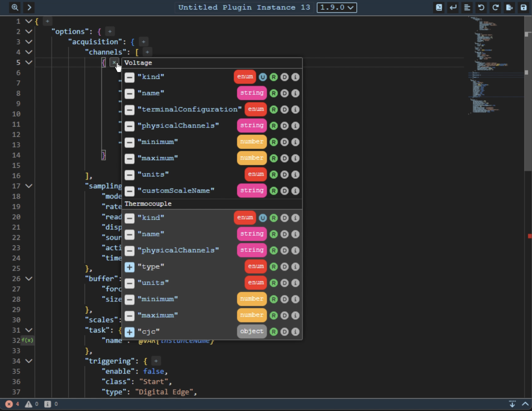The width and height of the screenshot is (532, 411).
Task: Click the Word wrap (return arrow) icon
Action: point(453,7)
